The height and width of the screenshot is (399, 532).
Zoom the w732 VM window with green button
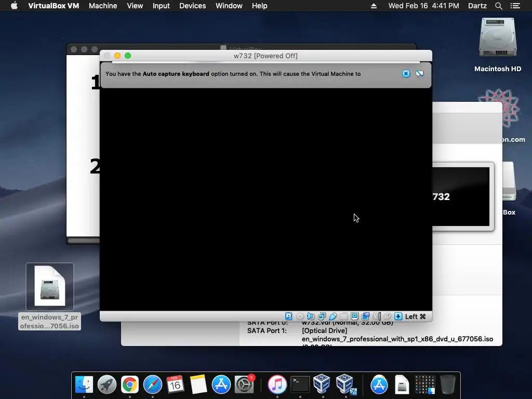click(x=128, y=56)
